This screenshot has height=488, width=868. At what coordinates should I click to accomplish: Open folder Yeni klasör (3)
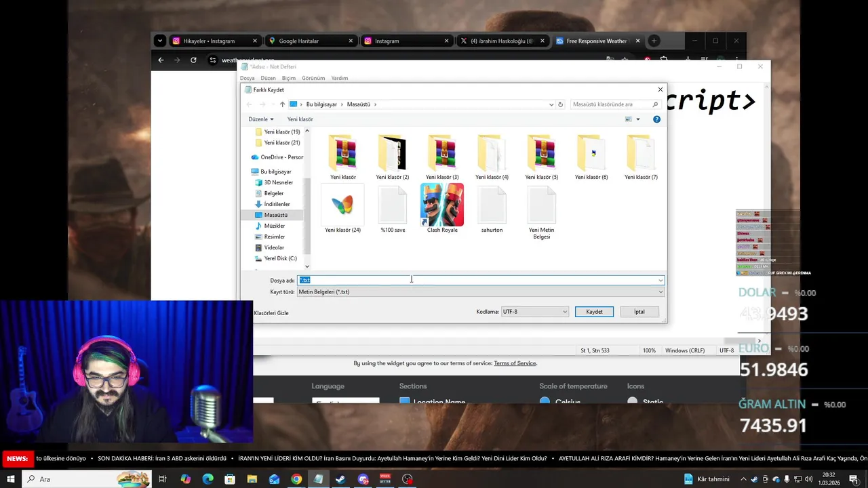click(441, 157)
